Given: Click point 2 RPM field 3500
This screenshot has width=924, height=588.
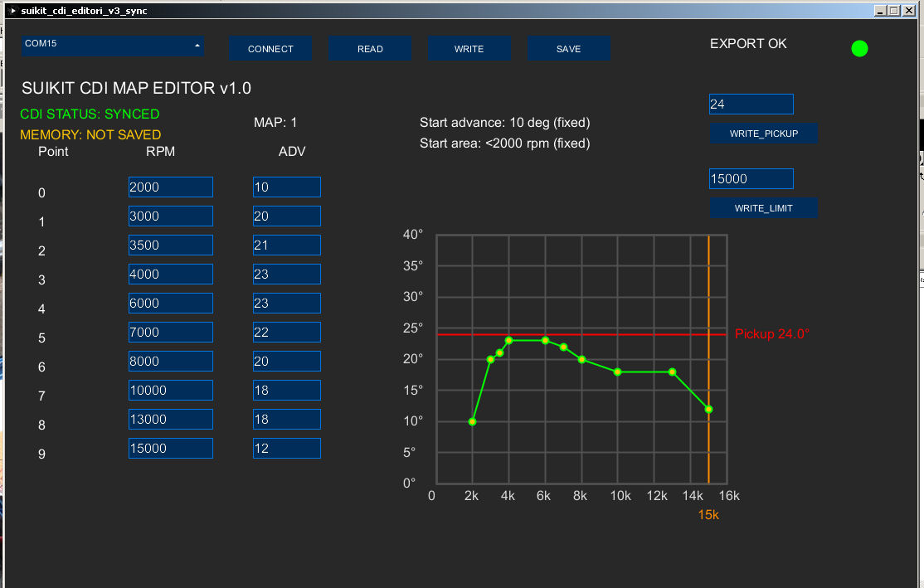Looking at the screenshot, I should tap(170, 245).
